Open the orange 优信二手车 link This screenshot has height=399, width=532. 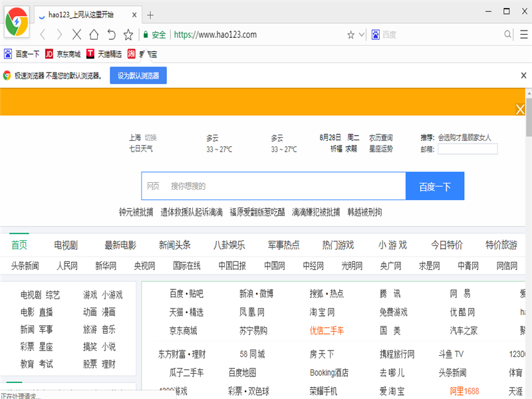coord(327,331)
